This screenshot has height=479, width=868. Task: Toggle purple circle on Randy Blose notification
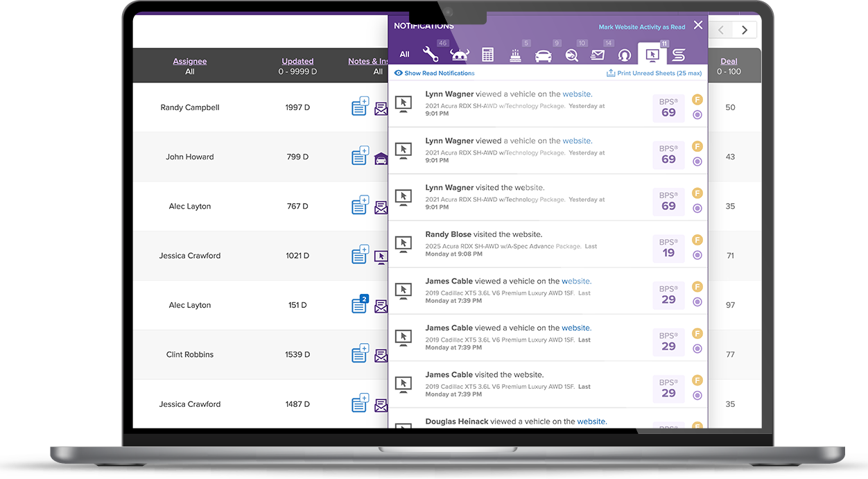point(697,255)
